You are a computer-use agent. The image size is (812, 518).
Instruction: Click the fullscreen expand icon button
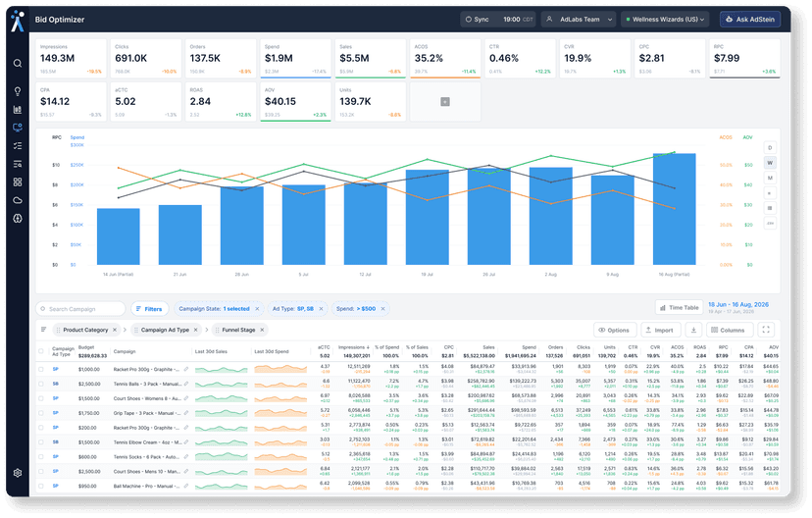point(766,330)
